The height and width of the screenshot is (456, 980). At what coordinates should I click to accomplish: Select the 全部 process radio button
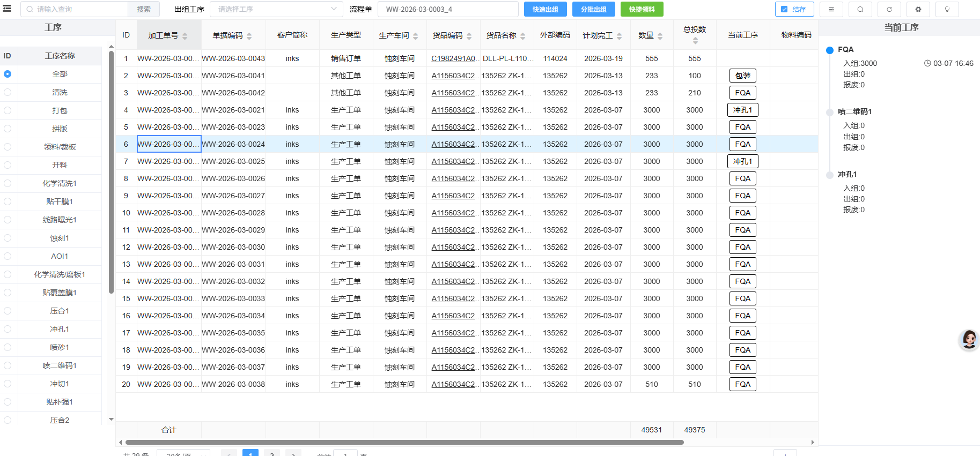[x=8, y=74]
